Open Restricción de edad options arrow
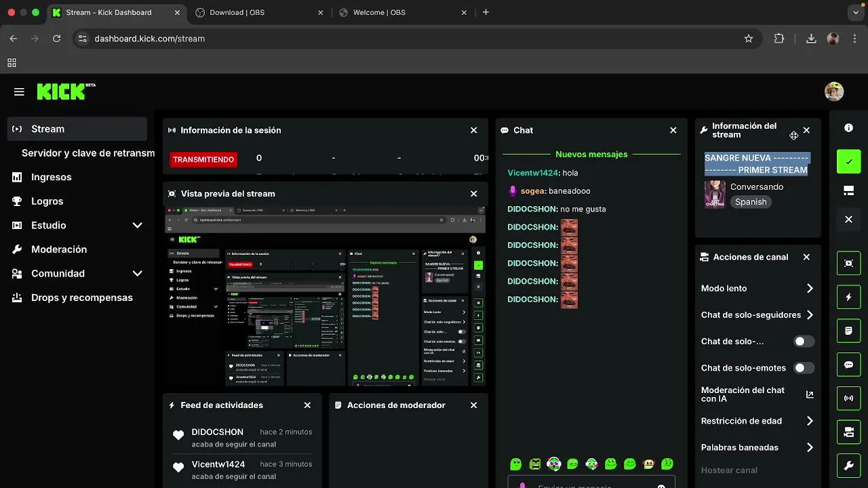Screen dimensions: 868x488 (x=810, y=421)
